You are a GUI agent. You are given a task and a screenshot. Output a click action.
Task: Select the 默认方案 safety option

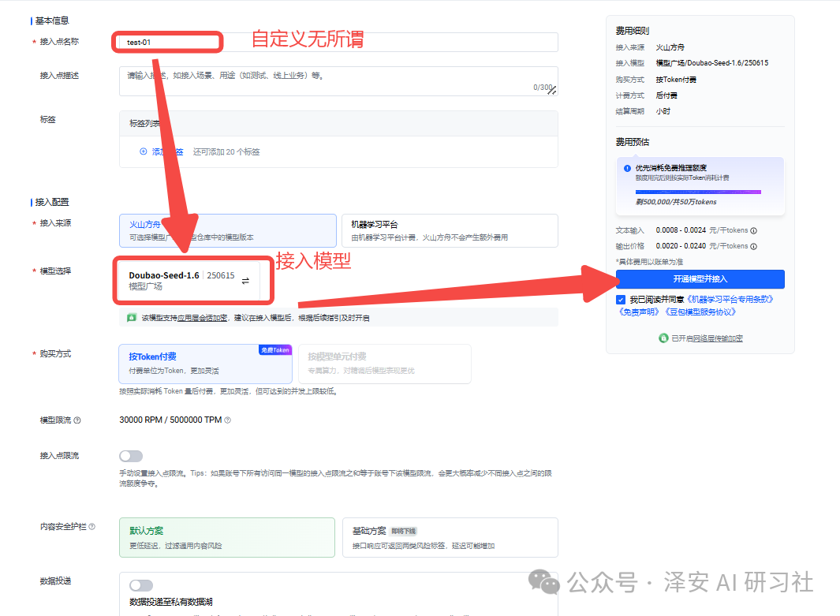pos(227,537)
